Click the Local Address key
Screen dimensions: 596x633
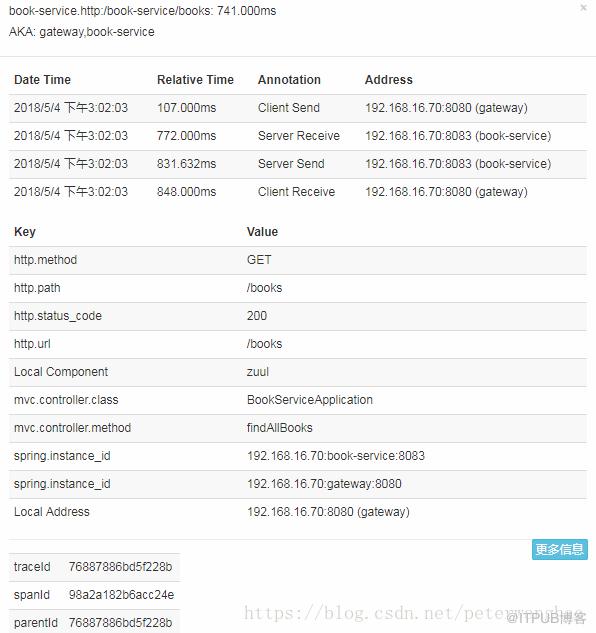(52, 512)
